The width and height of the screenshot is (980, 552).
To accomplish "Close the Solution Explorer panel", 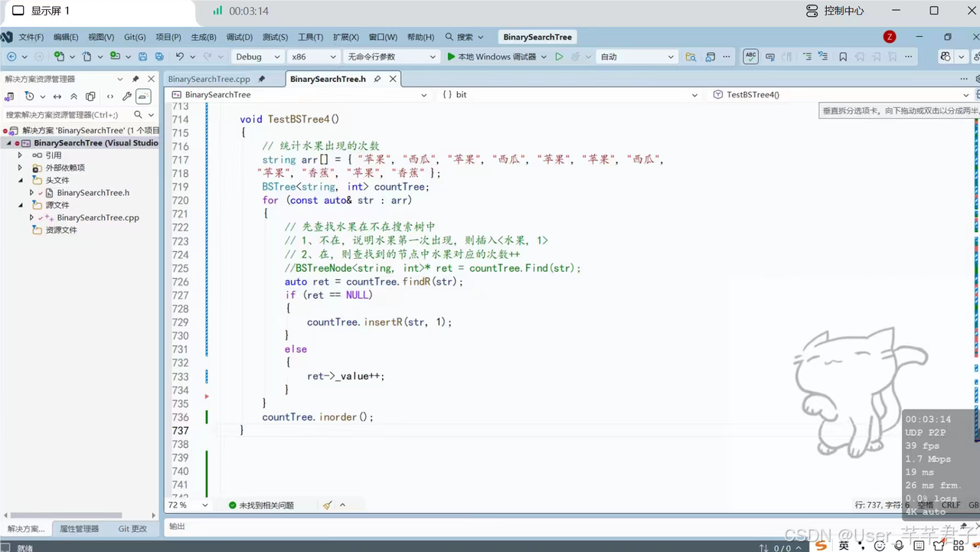I will tap(151, 79).
